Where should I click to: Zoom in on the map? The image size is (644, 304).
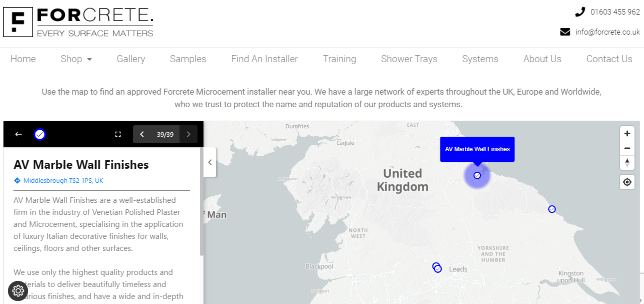(627, 134)
